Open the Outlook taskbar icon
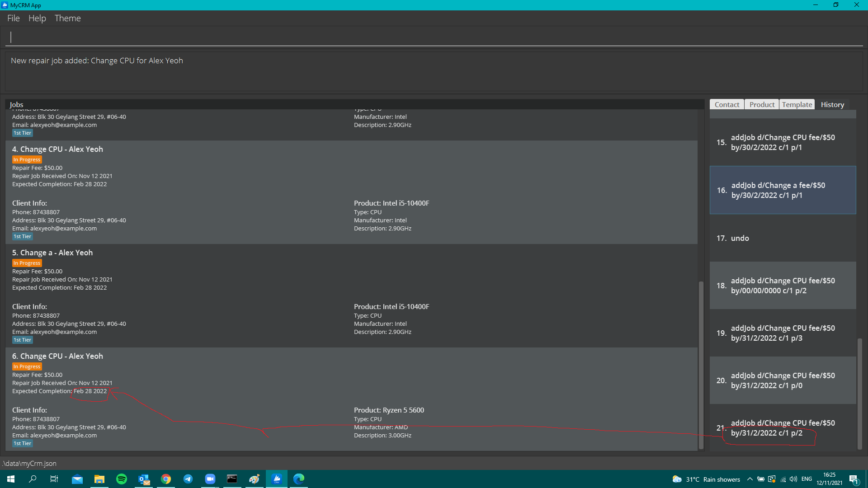 (144, 479)
